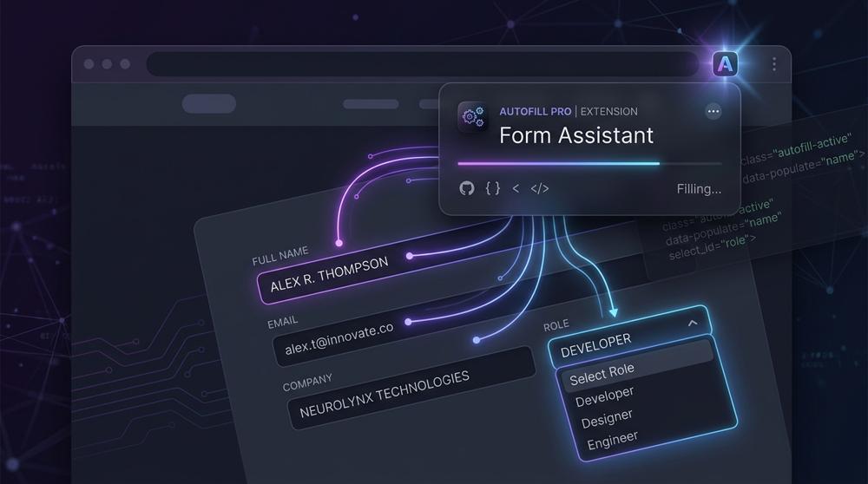Click the browser address bar
This screenshot has height=484, width=868.
tap(422, 64)
